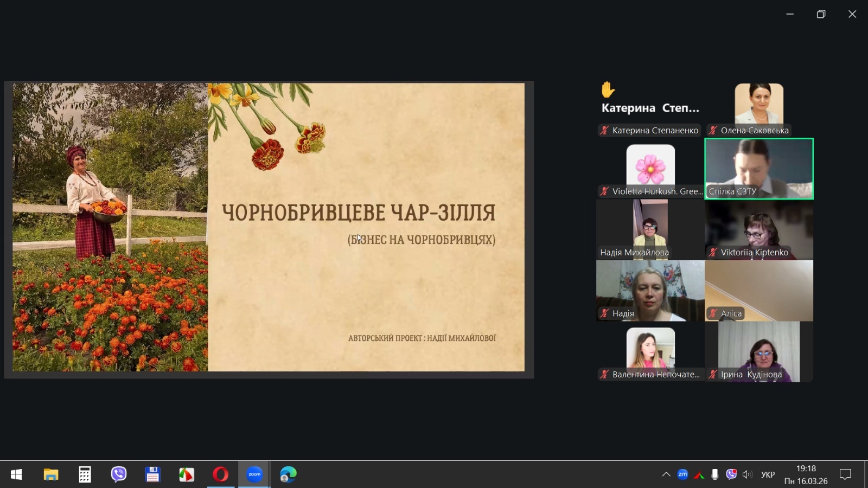Click muted mic icon beside Viktoriia Kiptenko
868x488 pixels.
(713, 252)
